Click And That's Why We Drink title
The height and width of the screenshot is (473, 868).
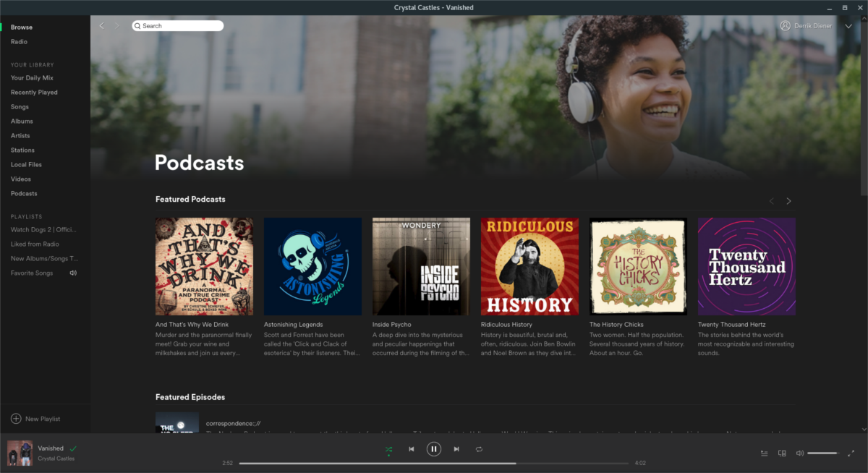point(192,325)
